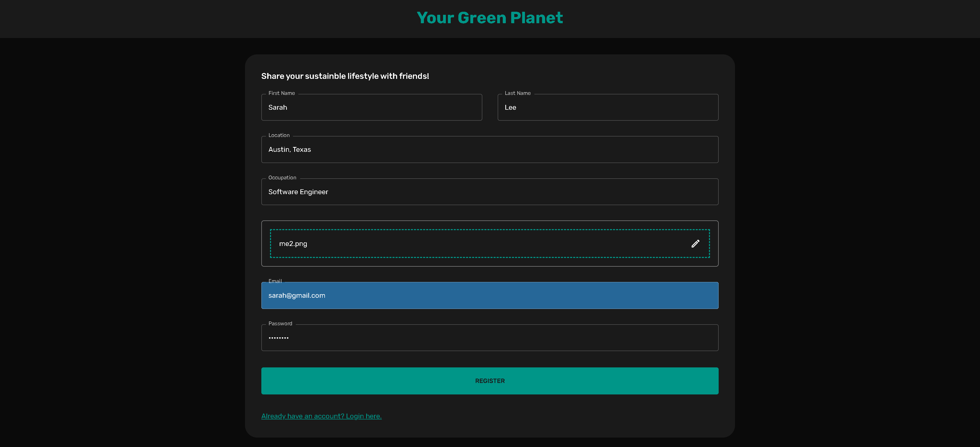Click the Password label text
The width and height of the screenshot is (980, 447).
pos(280,324)
